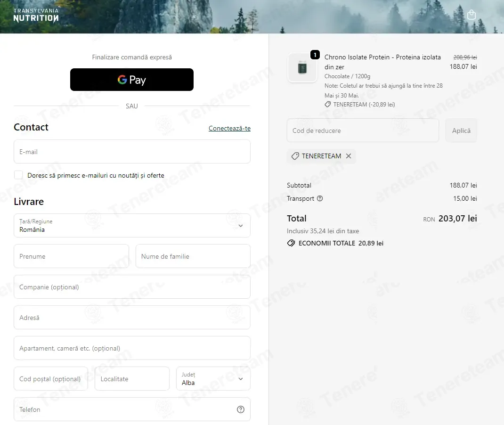The height and width of the screenshot is (425, 504).
Task: Click the 'Finalizare comandă expresă' heading
Action: [x=132, y=57]
